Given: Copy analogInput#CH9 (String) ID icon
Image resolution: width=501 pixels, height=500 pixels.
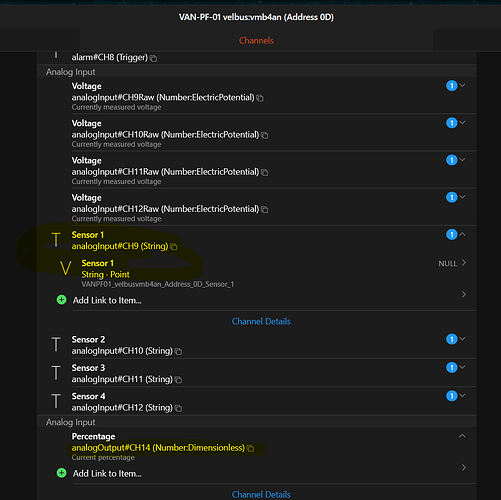Looking at the screenshot, I should pyautogui.click(x=173, y=247).
